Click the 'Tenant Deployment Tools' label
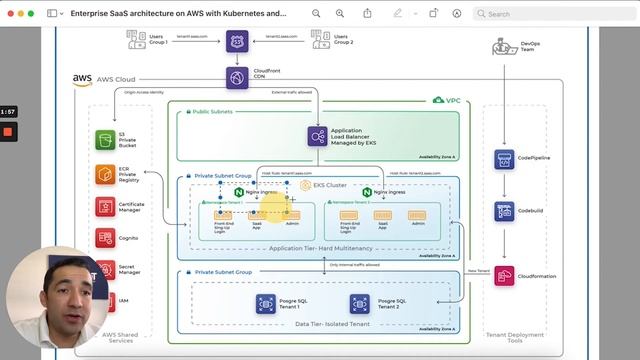Image resolution: width=640 pixels, height=360 pixels. pos(515,338)
